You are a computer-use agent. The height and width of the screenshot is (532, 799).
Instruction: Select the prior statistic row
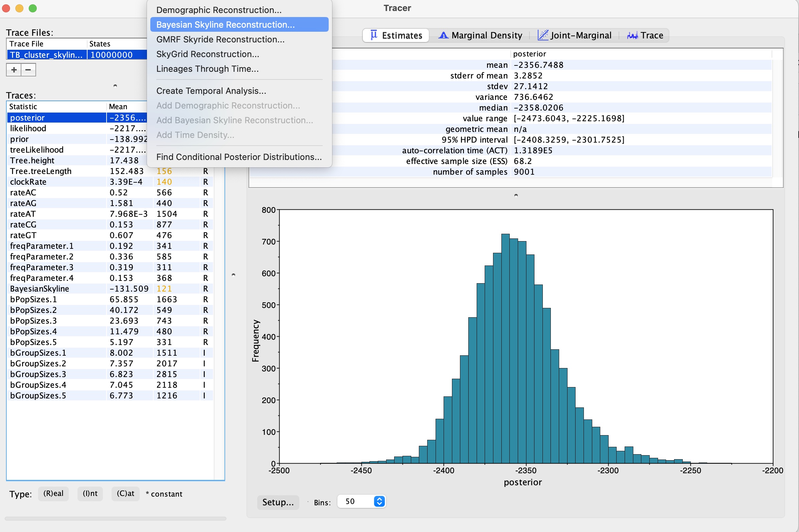click(77, 139)
